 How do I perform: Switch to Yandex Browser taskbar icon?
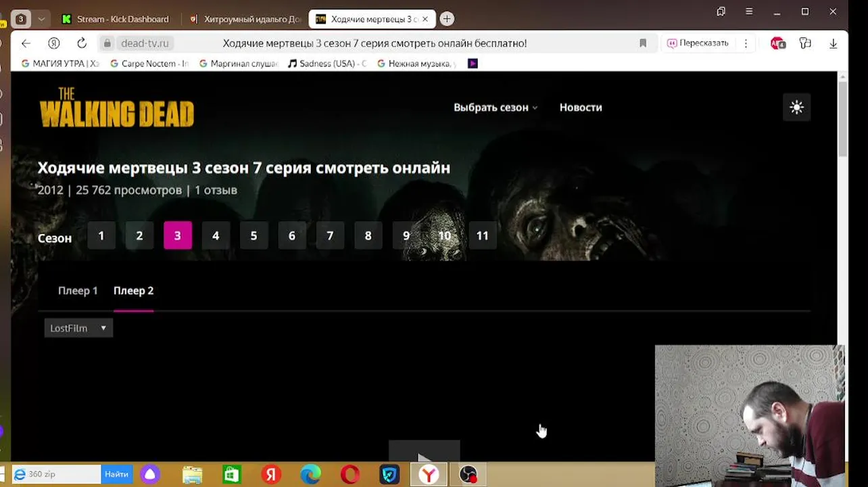[429, 475]
